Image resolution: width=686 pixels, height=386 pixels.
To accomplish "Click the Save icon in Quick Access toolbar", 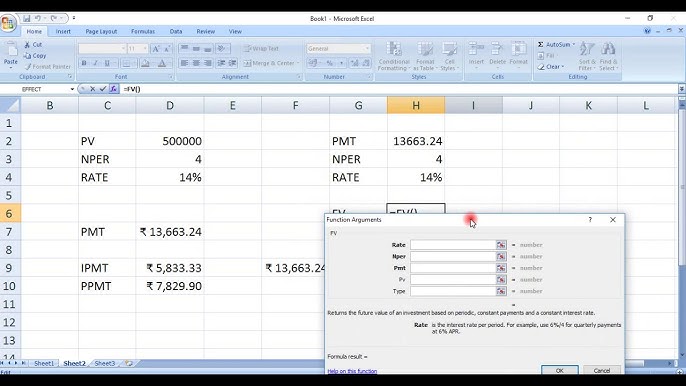I will click(x=27, y=18).
